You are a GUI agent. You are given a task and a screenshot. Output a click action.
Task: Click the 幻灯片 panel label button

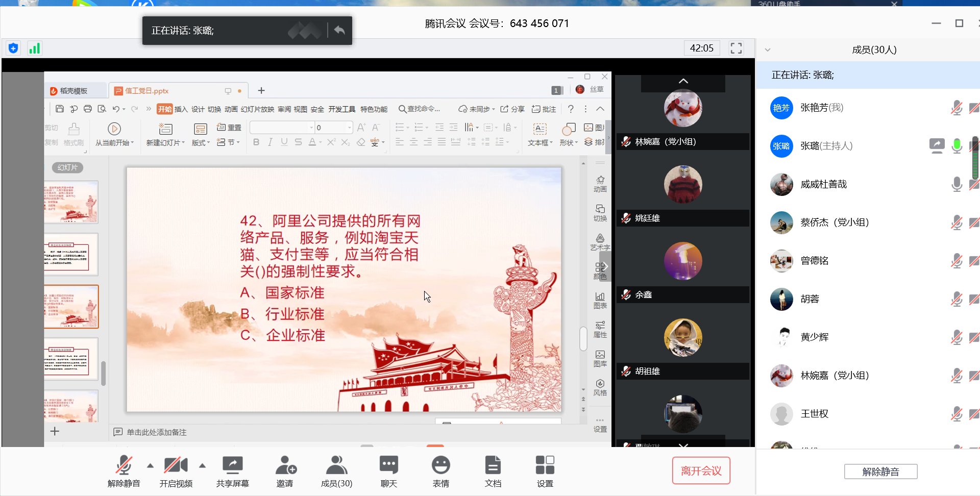pos(67,167)
